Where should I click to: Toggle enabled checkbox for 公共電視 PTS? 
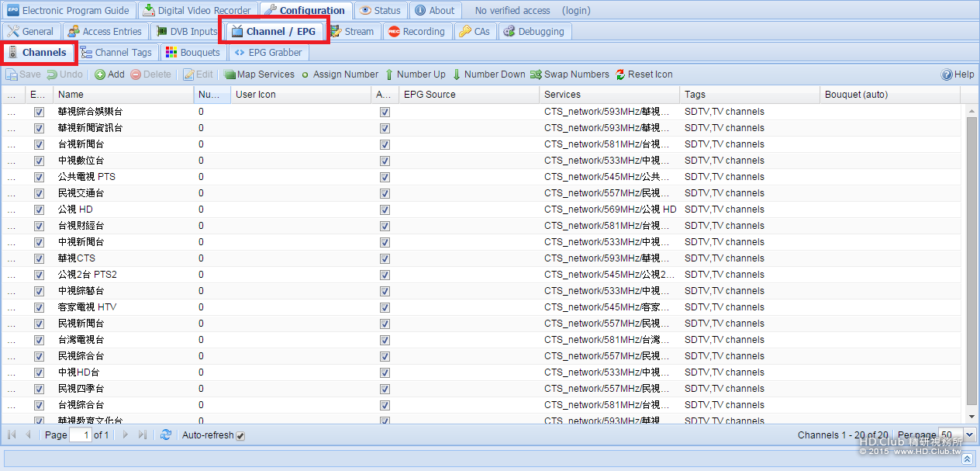coord(39,177)
